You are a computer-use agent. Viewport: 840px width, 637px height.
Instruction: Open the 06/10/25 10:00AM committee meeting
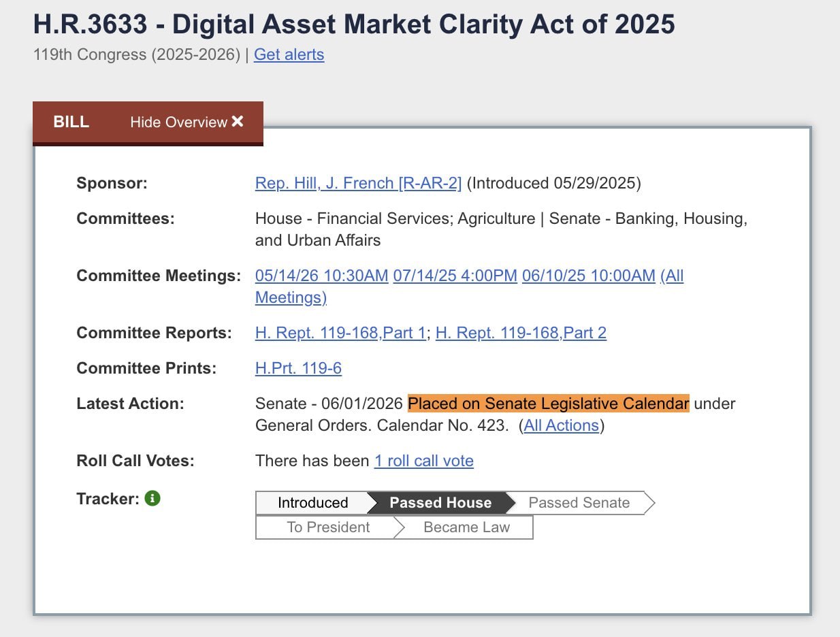tap(588, 276)
